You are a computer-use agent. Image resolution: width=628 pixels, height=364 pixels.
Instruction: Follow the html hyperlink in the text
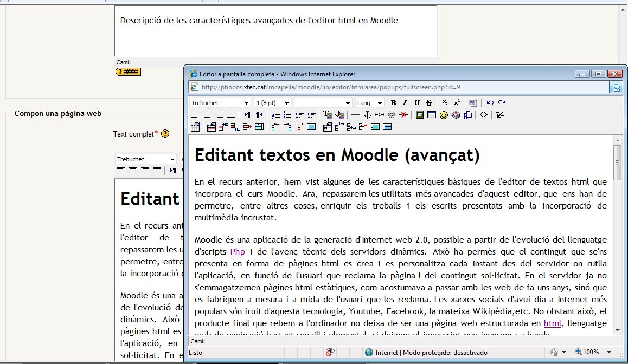pos(552,323)
